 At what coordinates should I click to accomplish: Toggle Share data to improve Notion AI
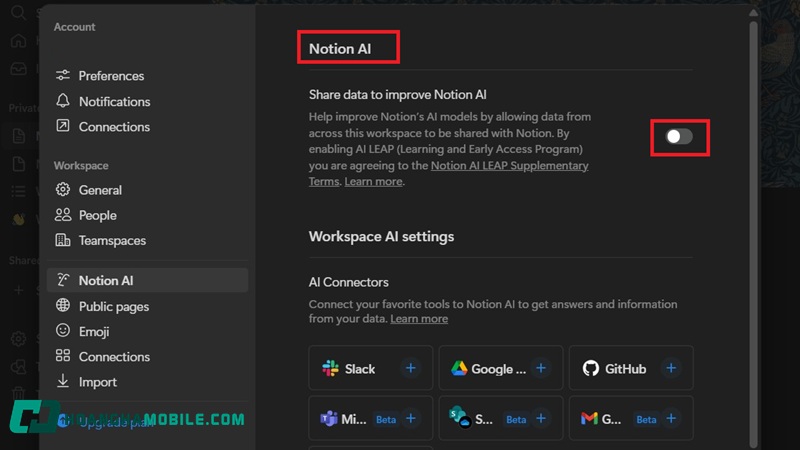pyautogui.click(x=679, y=136)
